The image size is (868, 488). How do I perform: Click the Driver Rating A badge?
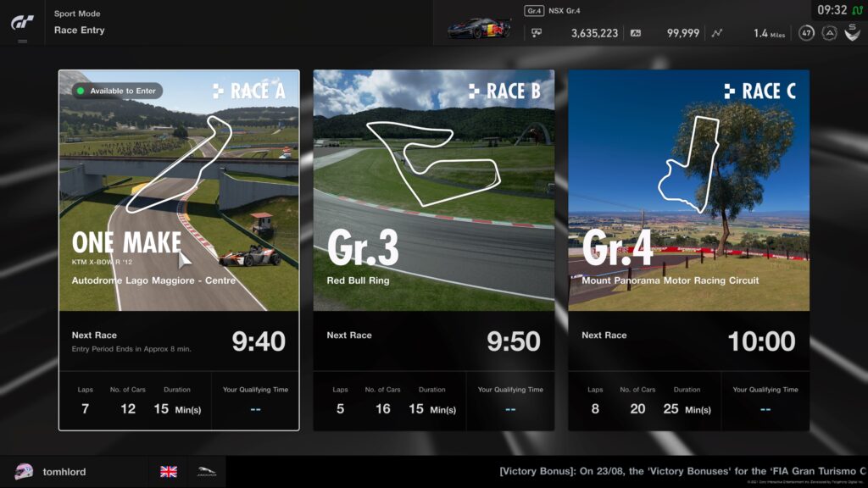pyautogui.click(x=829, y=33)
